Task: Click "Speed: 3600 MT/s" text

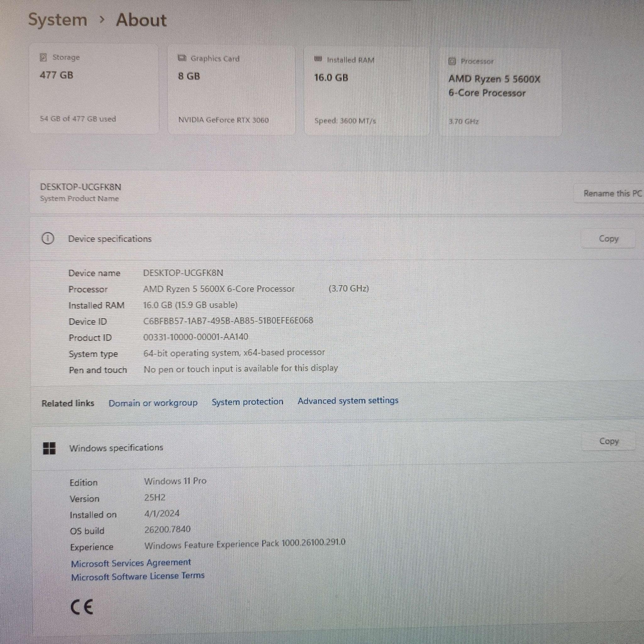Action: pos(345,121)
